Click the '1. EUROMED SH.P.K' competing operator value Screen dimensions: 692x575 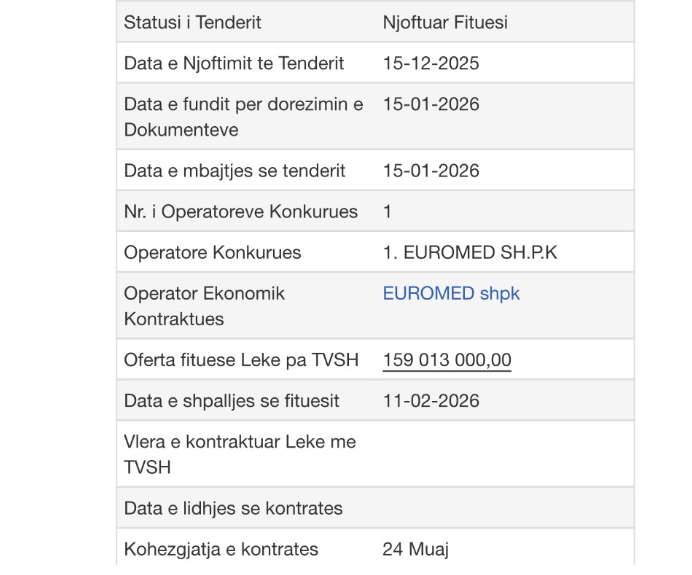coord(470,252)
